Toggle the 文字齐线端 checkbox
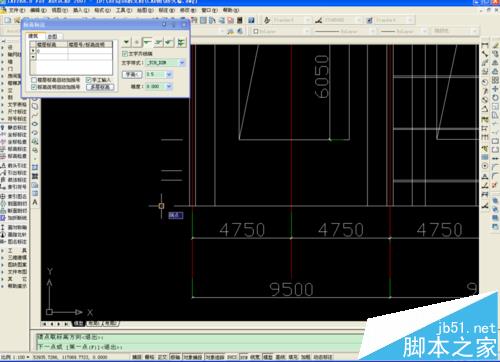The width and height of the screenshot is (500, 362). pyautogui.click(x=125, y=53)
